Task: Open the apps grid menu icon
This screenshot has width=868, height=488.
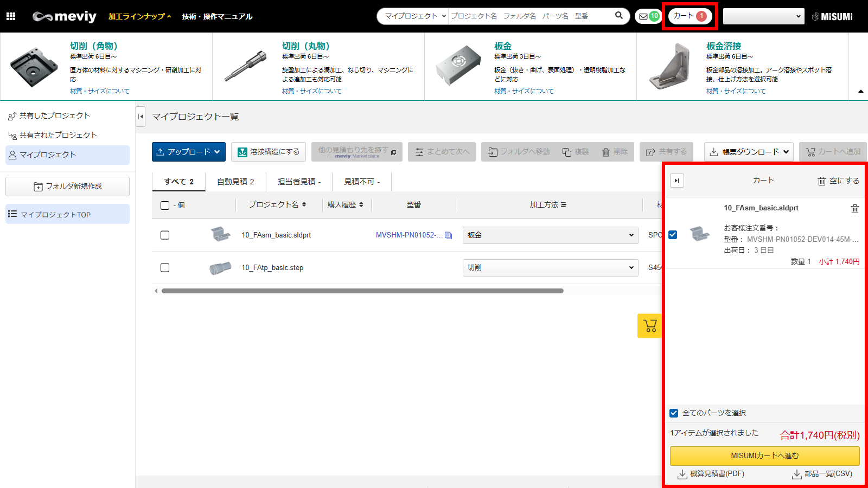Action: coord(11,16)
